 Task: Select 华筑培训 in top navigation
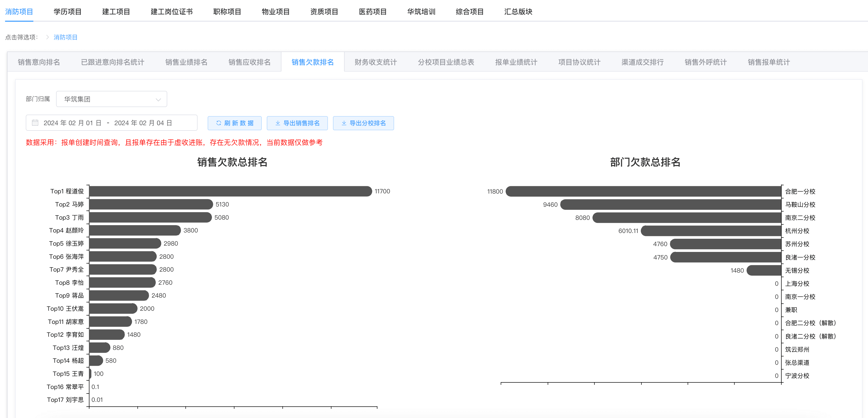pyautogui.click(x=421, y=12)
